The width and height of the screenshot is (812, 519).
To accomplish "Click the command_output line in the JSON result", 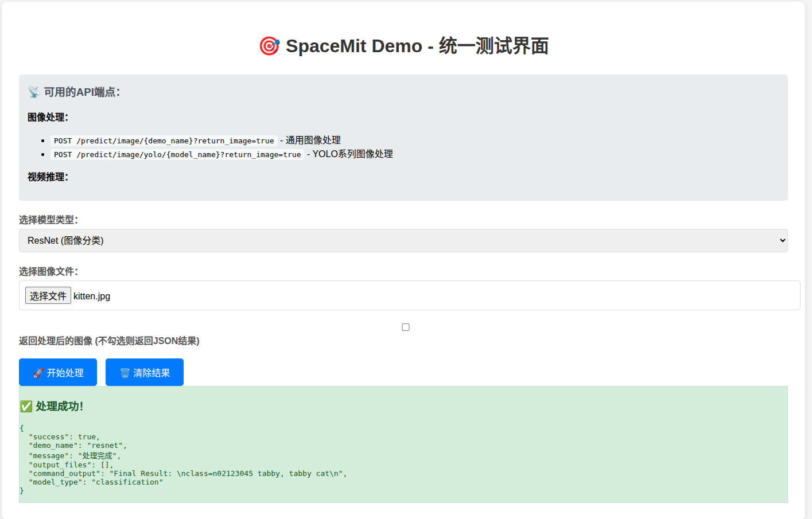I will click(x=188, y=474).
